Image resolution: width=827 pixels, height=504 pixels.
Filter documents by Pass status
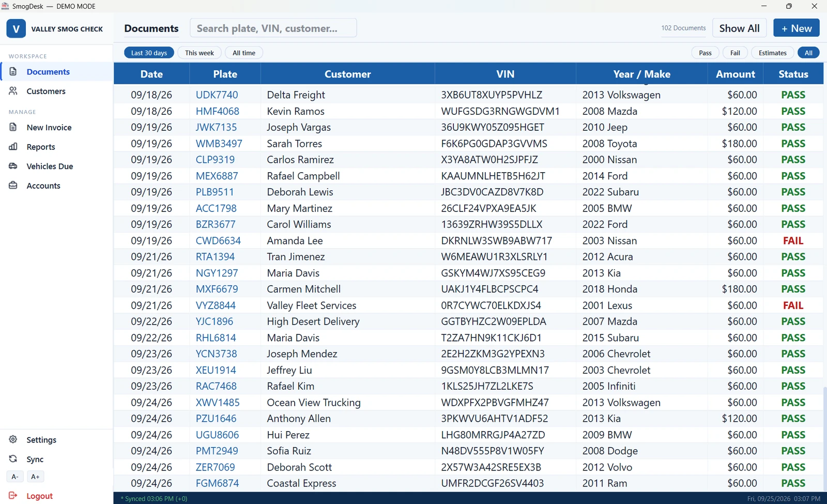pyautogui.click(x=705, y=53)
